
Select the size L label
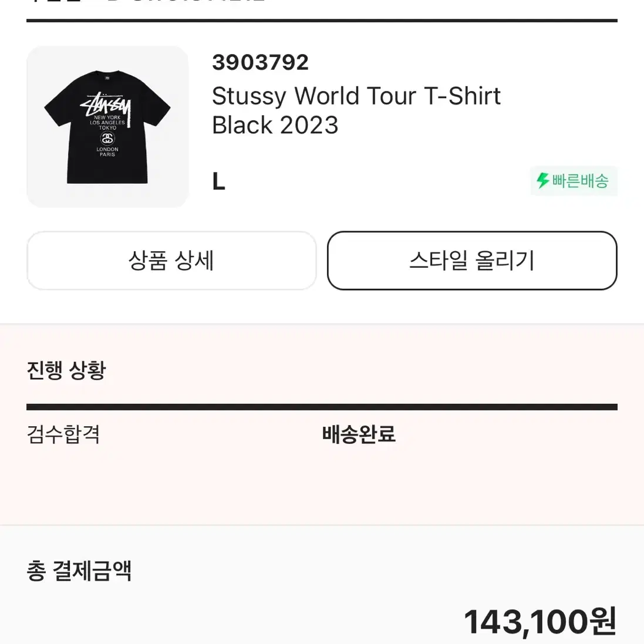coord(218,181)
